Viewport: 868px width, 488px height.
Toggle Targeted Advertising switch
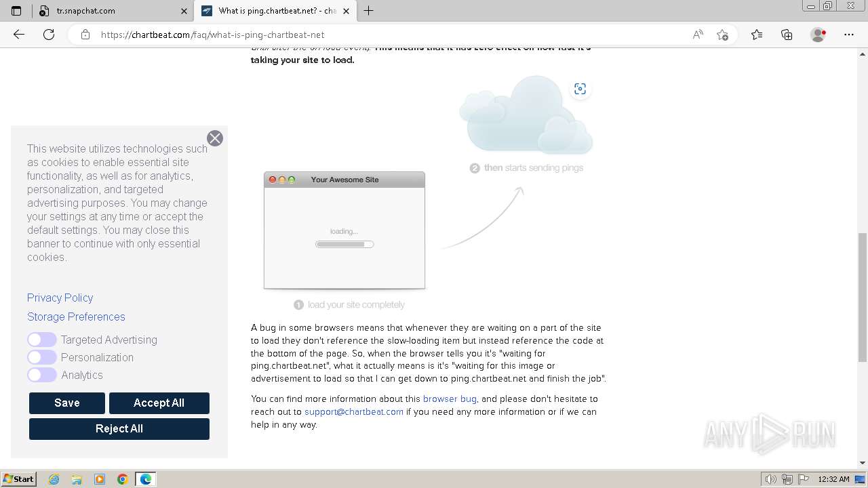[42, 340]
